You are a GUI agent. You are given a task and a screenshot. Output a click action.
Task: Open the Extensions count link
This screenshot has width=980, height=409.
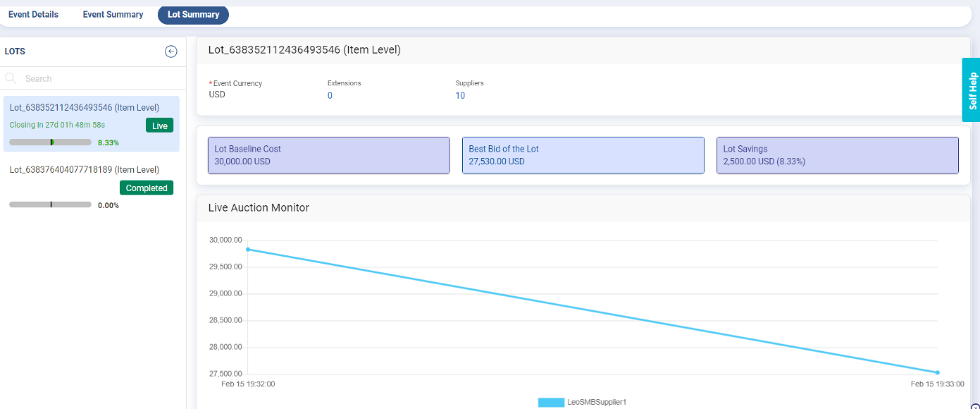click(330, 96)
